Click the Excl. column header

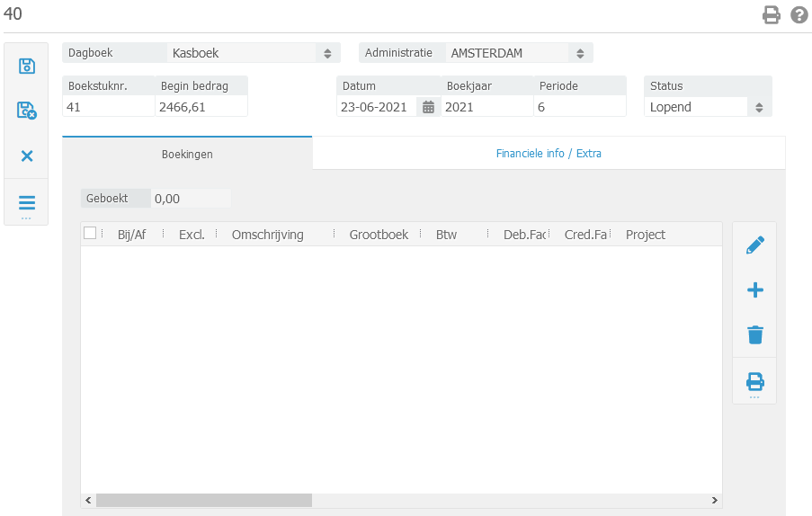coord(192,235)
